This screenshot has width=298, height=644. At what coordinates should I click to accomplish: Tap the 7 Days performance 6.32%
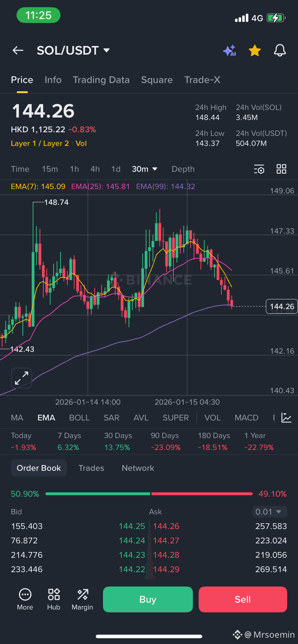tap(68, 447)
